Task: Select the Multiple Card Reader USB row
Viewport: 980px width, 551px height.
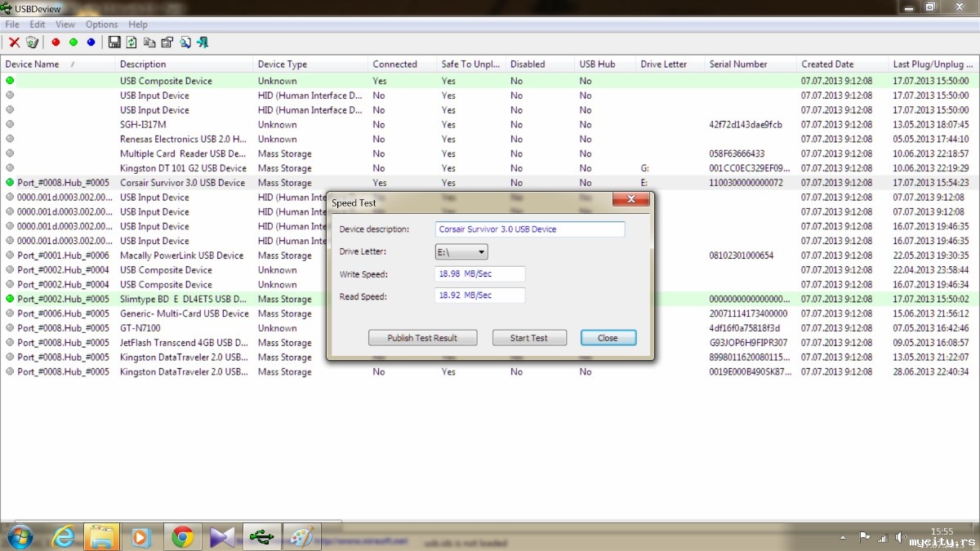Action: tap(490, 153)
